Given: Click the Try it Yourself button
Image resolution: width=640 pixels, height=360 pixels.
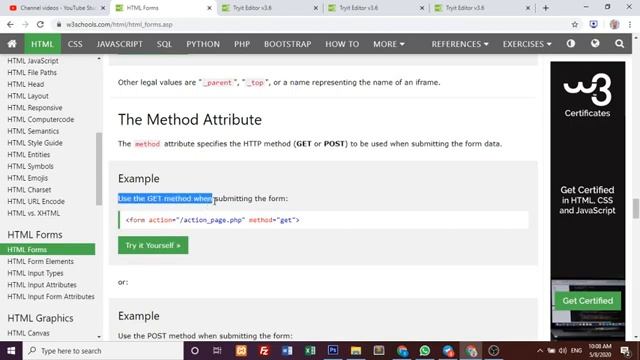Looking at the screenshot, I should click(x=153, y=245).
